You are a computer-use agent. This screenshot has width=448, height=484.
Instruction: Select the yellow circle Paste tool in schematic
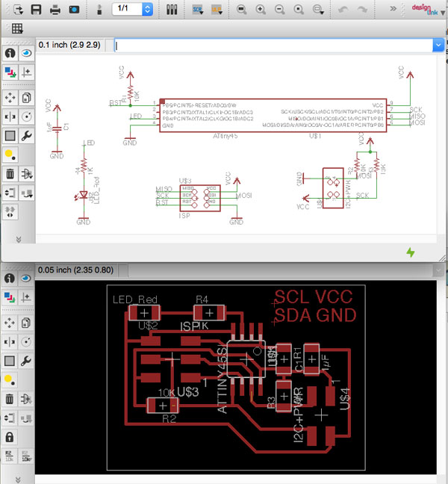pyautogui.click(x=10, y=155)
